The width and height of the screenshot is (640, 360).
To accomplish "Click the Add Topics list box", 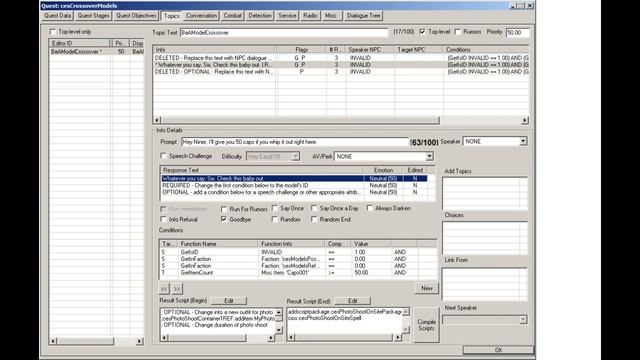I will click(484, 193).
